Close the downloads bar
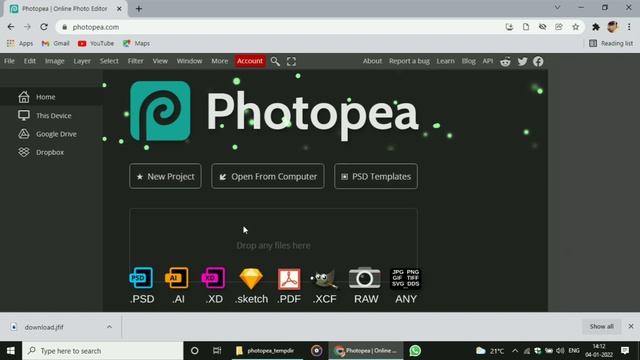This screenshot has width=640, height=360. tap(631, 326)
